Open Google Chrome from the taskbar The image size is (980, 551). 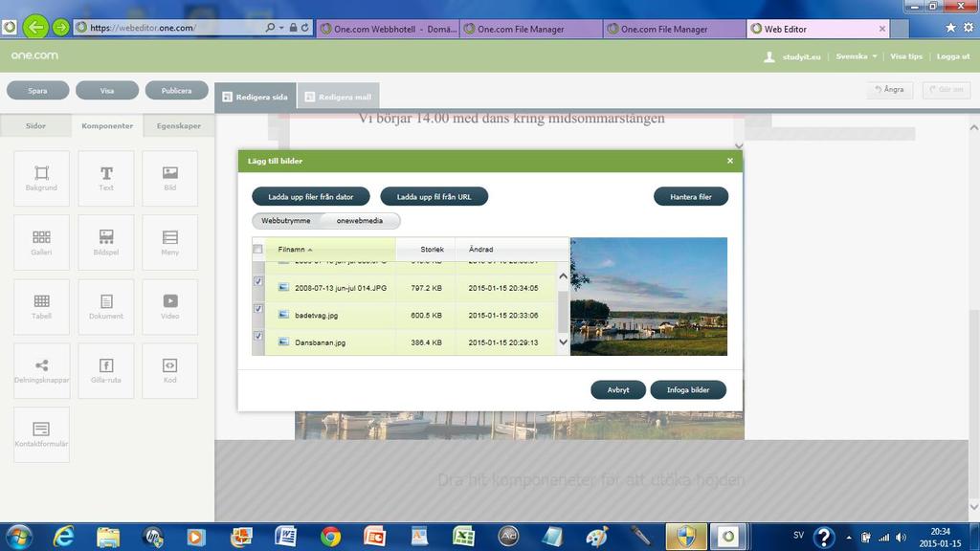click(x=330, y=537)
